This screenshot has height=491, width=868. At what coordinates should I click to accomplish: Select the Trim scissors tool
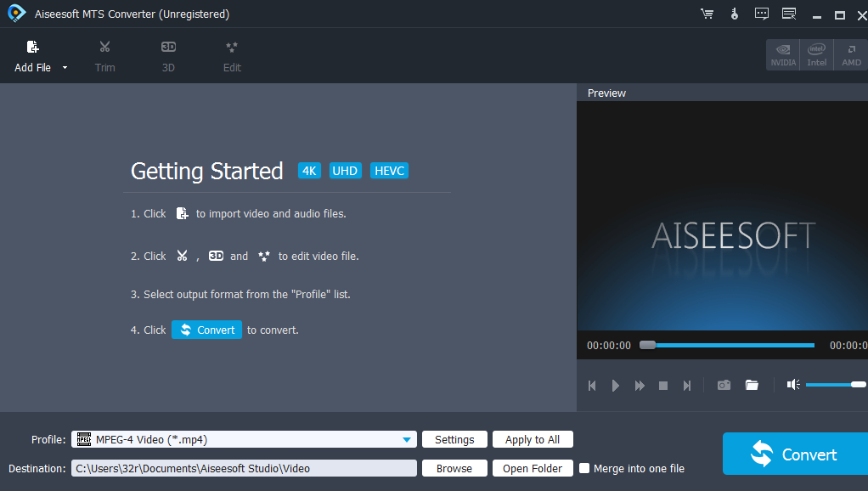(x=104, y=56)
